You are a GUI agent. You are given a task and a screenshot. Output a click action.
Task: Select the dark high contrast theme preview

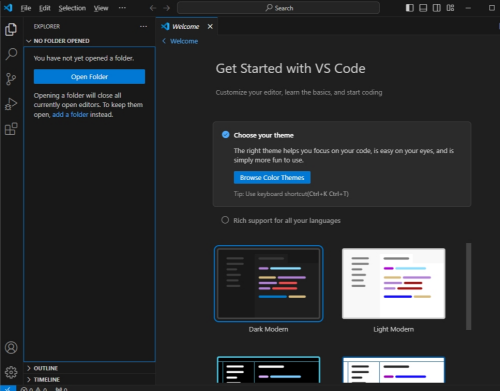268,370
